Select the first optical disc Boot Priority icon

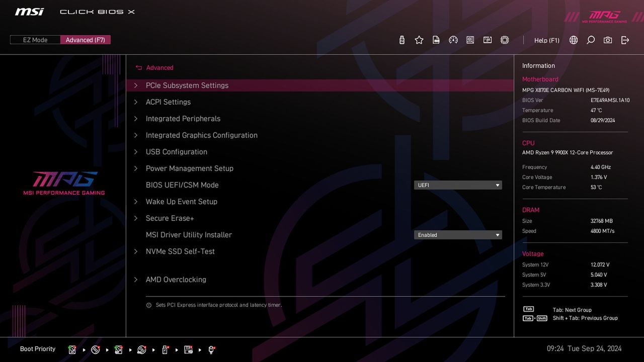tap(96, 350)
